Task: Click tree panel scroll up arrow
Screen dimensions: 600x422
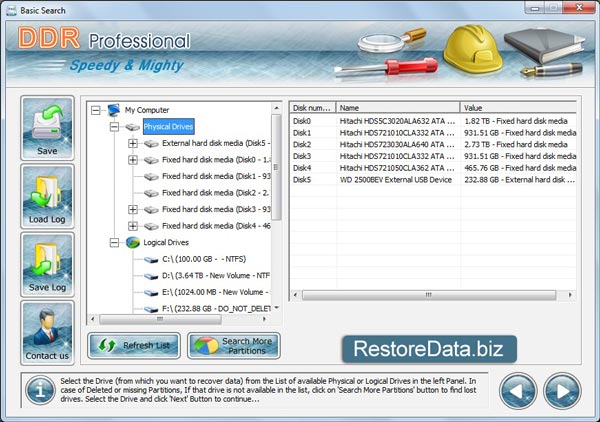Action: click(276, 108)
